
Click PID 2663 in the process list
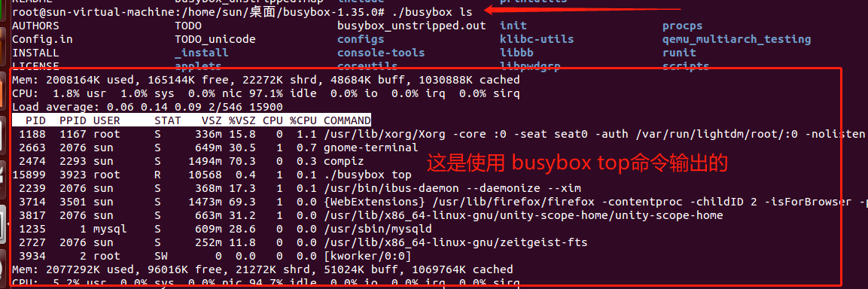32,148
